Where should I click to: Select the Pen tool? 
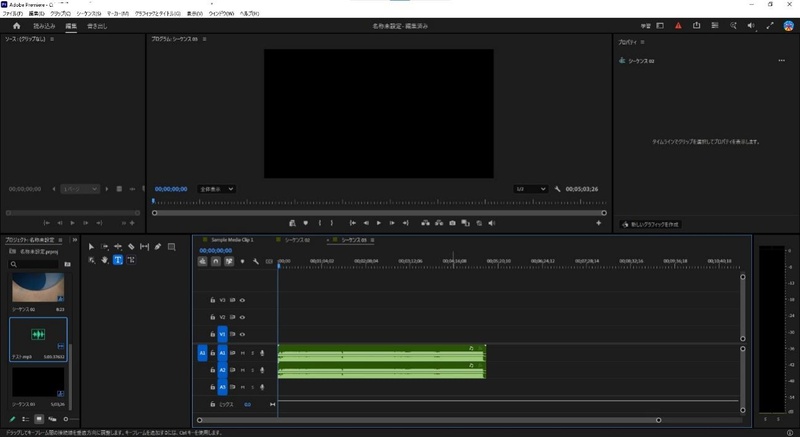(x=158, y=247)
